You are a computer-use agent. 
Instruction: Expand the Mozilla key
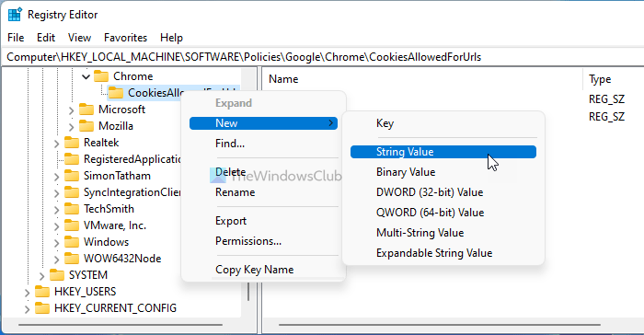tap(71, 127)
